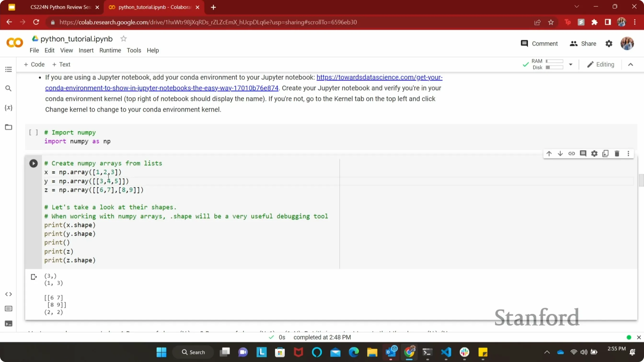Open the variables {x} panel
The width and height of the screenshot is (644, 362).
(x=8, y=108)
